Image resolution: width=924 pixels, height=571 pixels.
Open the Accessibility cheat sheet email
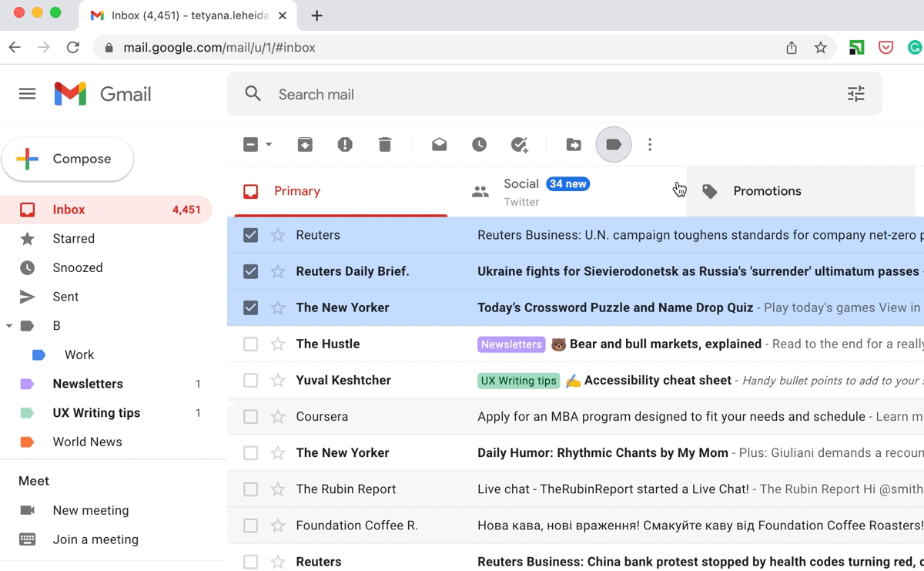(658, 380)
